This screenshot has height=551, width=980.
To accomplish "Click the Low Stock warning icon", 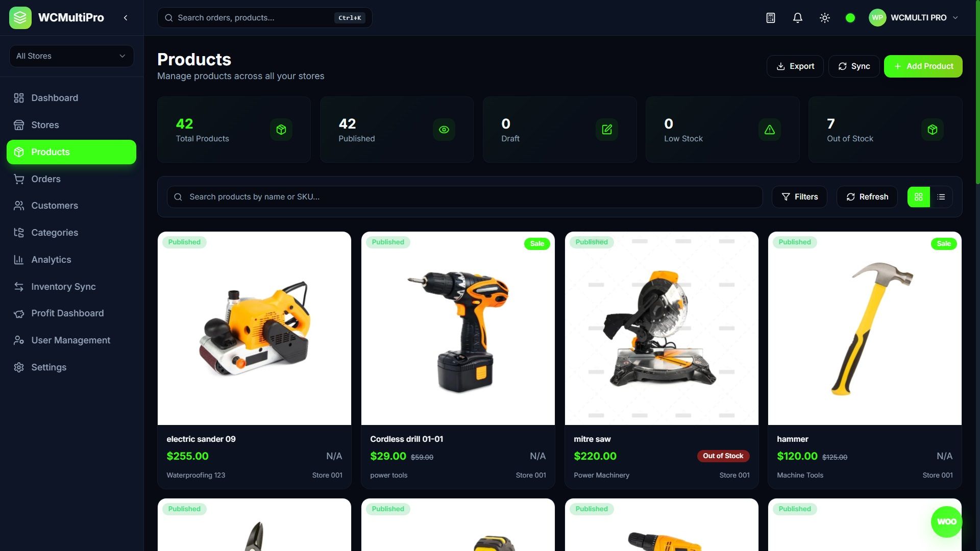I will click(x=770, y=130).
